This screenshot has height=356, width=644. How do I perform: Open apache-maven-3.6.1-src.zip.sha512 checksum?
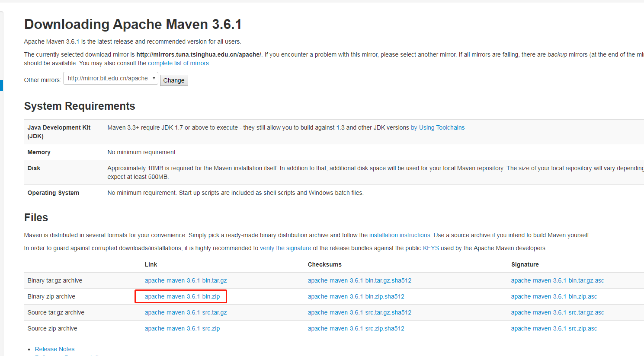pos(356,328)
